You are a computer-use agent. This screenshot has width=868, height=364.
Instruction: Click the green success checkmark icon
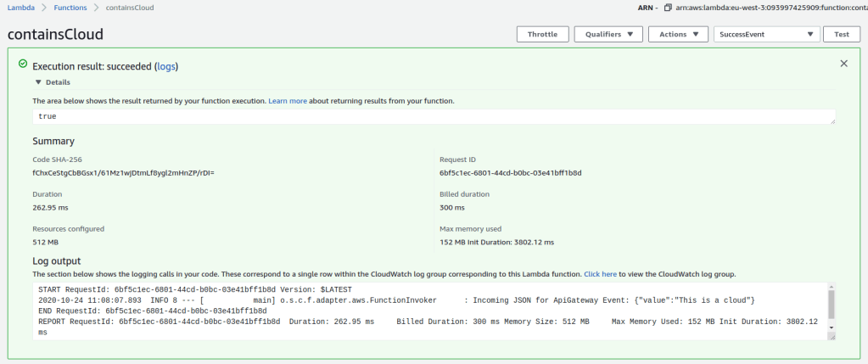tap(23, 64)
